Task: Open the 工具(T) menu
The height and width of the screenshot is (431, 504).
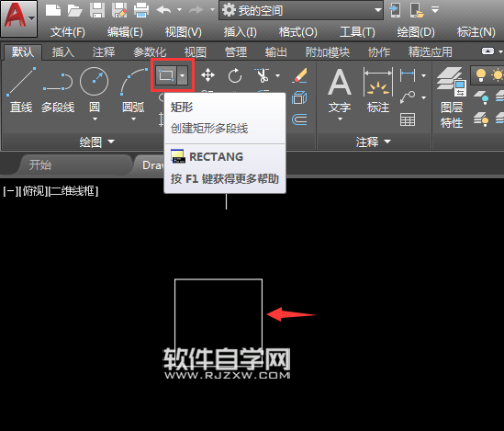Action: coord(357,32)
